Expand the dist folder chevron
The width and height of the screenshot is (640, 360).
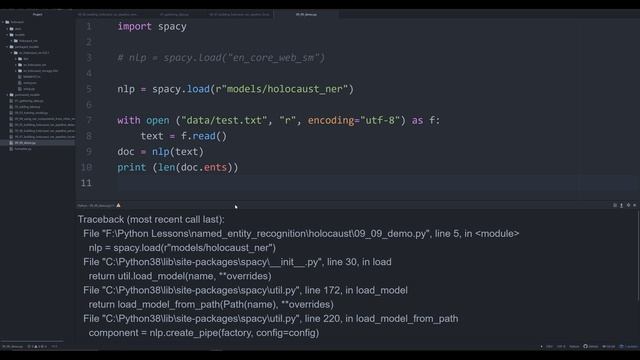coord(16,59)
